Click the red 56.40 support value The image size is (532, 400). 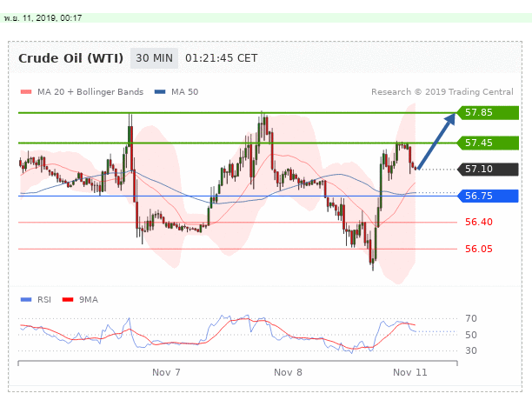[479, 223]
